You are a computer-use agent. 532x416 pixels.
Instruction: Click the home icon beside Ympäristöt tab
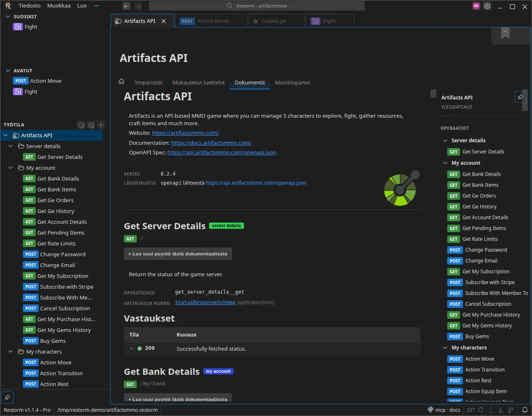(121, 82)
